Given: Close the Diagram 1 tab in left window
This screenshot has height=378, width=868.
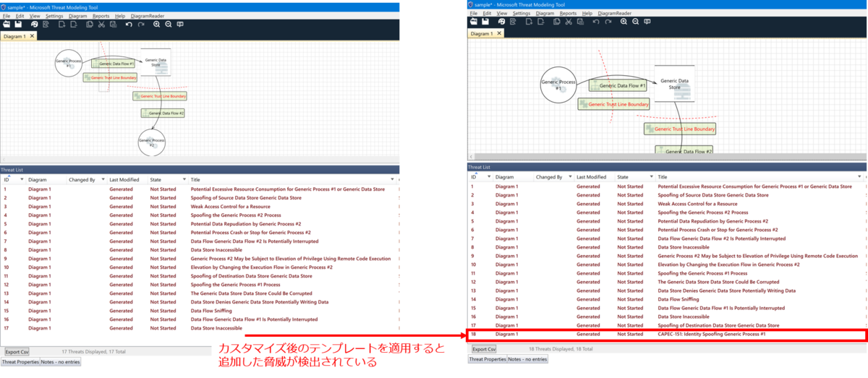Looking at the screenshot, I should (32, 36).
